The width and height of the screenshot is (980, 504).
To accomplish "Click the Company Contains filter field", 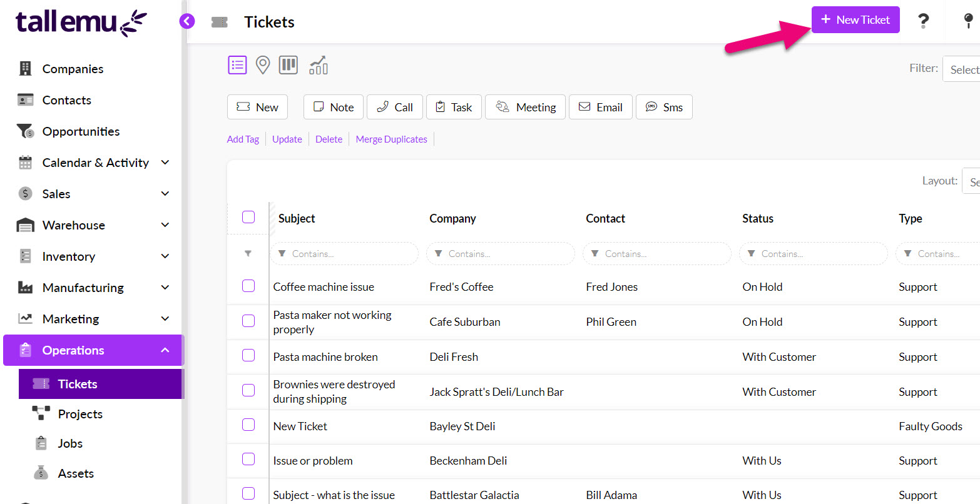I will coord(501,254).
